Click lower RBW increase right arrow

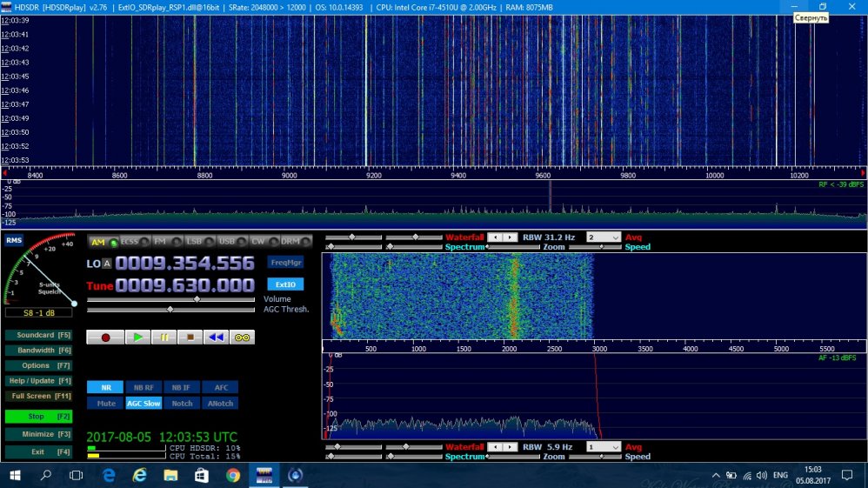[x=510, y=447]
